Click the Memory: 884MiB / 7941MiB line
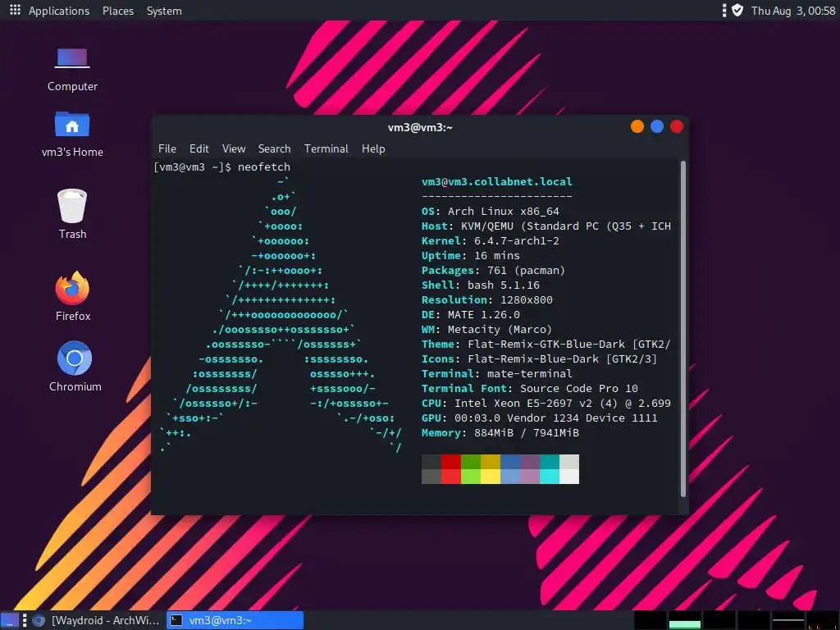Screen dimensions: 840x630 tap(500, 433)
